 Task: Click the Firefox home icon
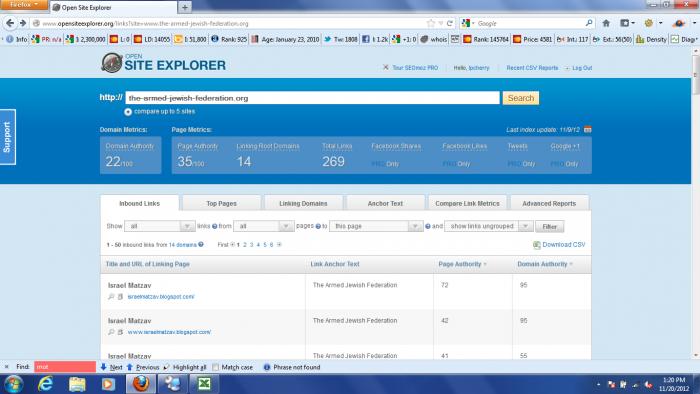[x=606, y=23]
